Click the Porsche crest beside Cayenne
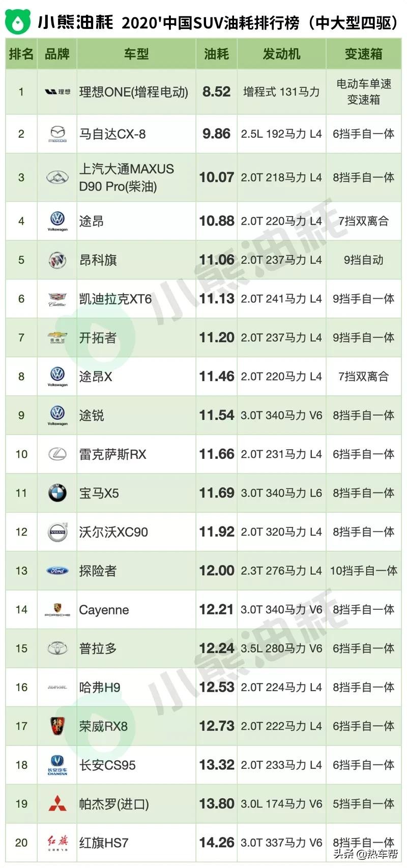 pyautogui.click(x=57, y=609)
